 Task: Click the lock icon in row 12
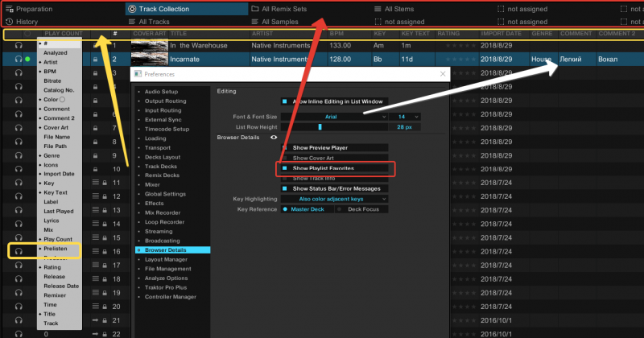[x=105, y=196]
